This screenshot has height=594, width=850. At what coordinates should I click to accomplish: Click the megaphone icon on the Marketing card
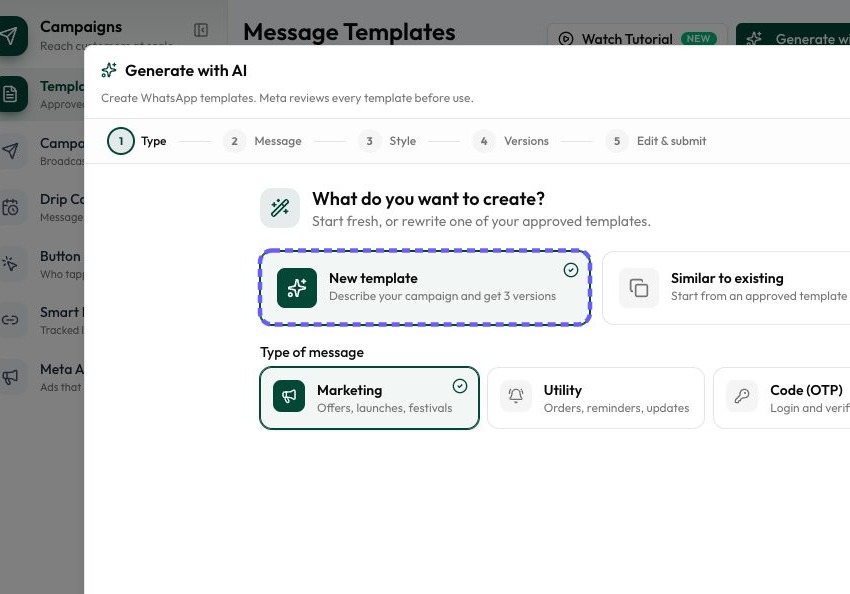click(289, 396)
